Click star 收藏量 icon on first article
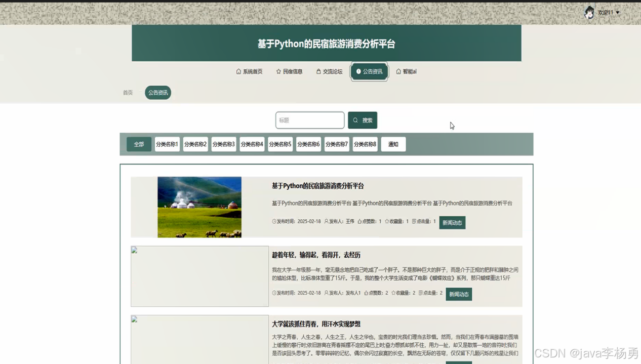The height and width of the screenshot is (364, 641). tap(387, 221)
